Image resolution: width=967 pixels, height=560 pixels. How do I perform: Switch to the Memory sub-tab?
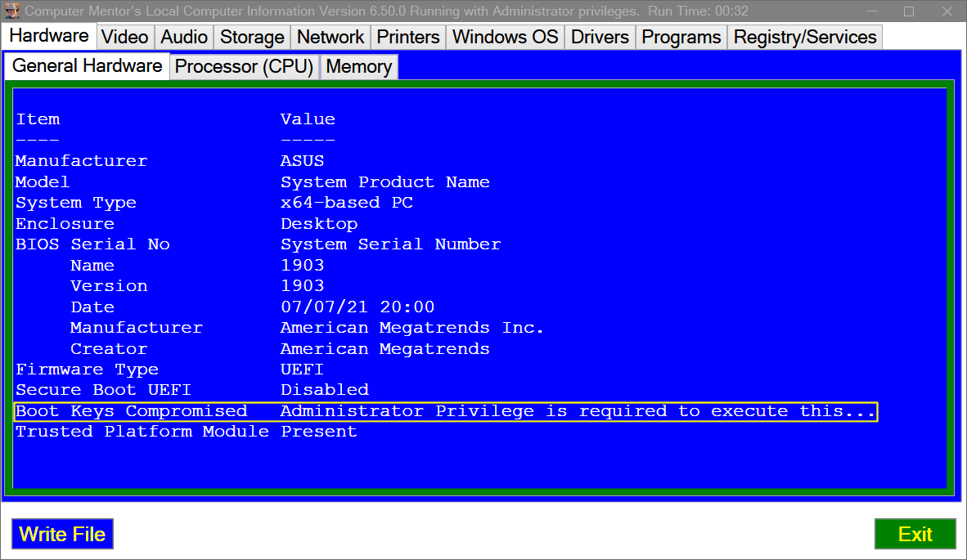click(358, 67)
